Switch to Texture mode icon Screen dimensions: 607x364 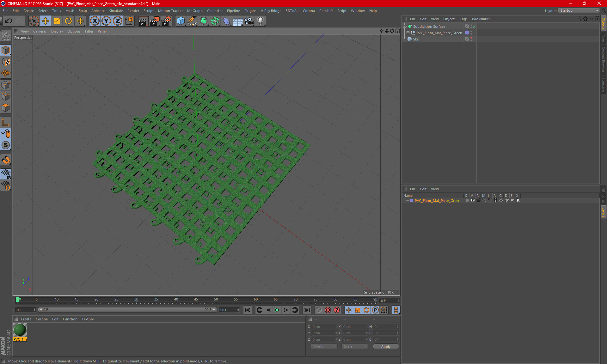[6, 62]
